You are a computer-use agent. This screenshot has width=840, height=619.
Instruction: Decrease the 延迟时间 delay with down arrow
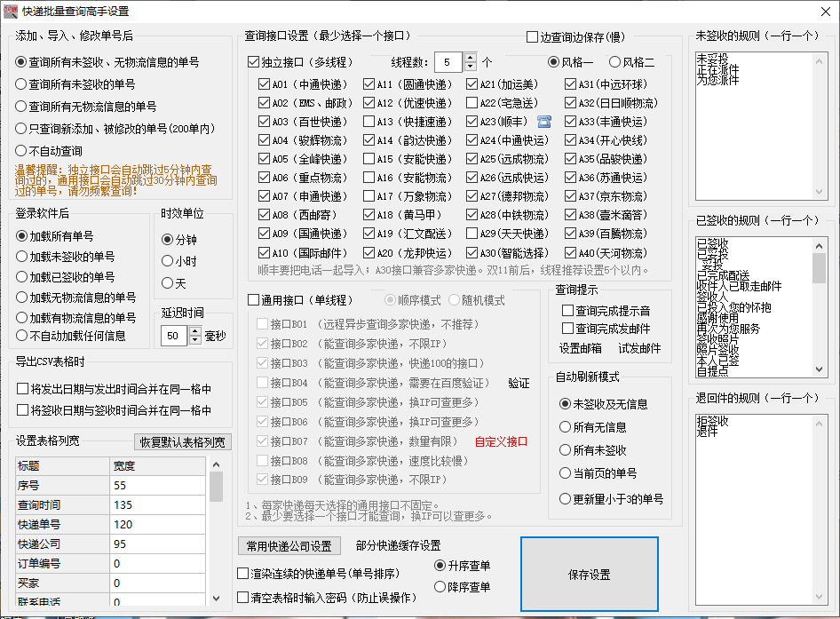tap(195, 340)
